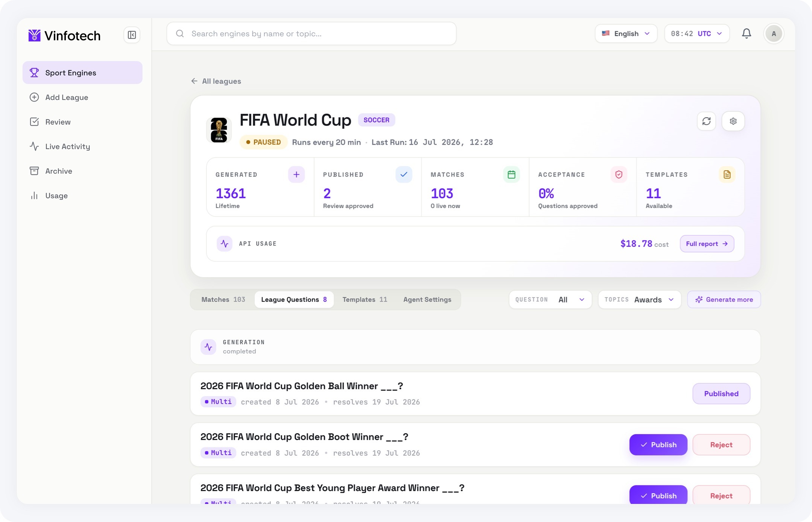Click the API Usage activity icon
Screen dimensions: 812x522
coord(224,244)
